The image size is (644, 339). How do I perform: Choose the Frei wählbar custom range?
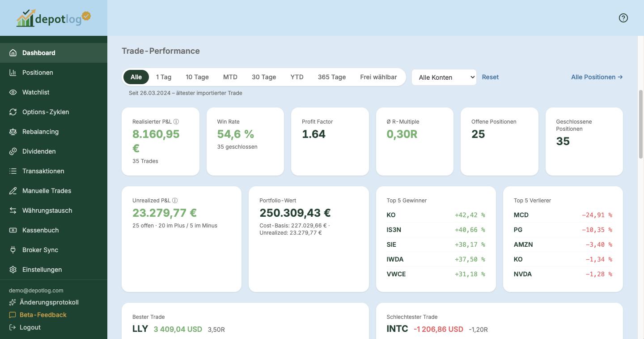(x=378, y=77)
